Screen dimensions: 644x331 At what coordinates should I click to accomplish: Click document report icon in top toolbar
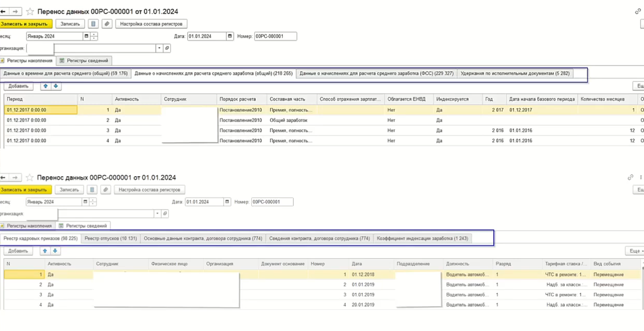point(93,24)
